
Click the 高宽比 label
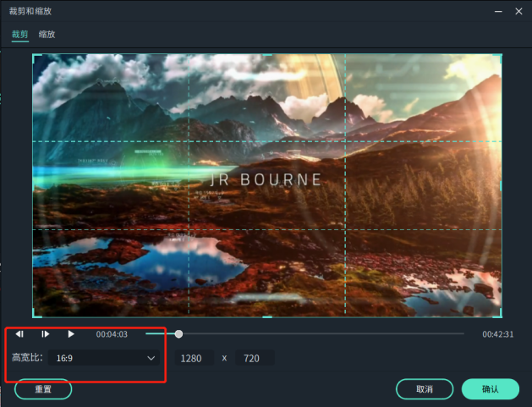(x=27, y=357)
